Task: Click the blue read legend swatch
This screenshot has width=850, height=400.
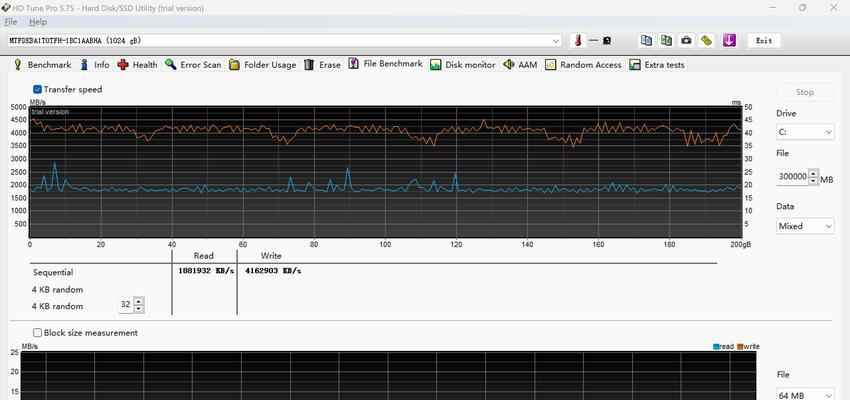Action: [716, 347]
